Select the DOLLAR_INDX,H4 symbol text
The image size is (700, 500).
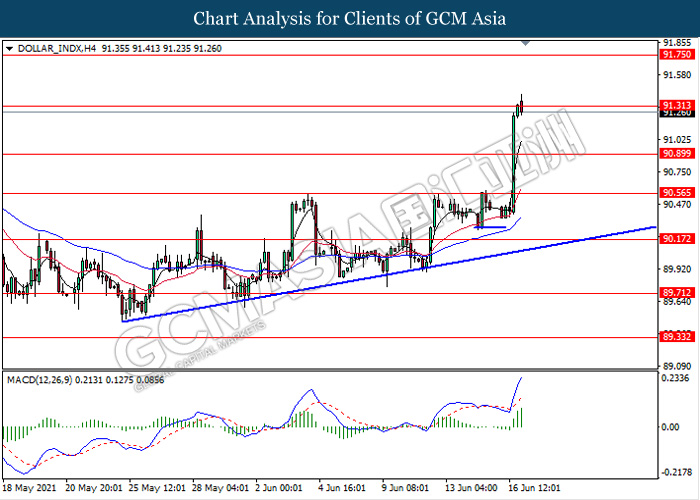click(x=50, y=47)
